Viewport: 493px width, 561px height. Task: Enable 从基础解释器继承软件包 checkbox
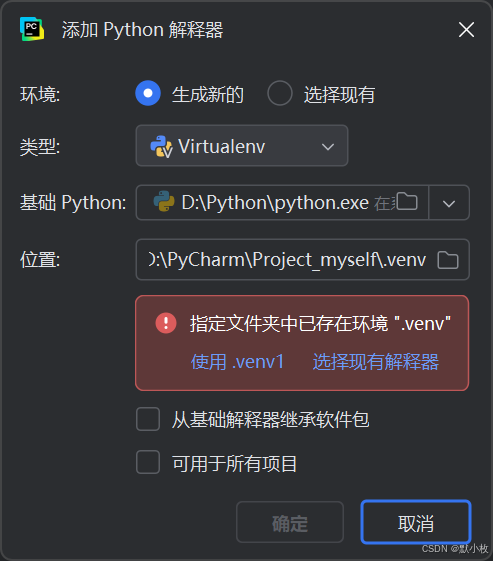(x=148, y=419)
